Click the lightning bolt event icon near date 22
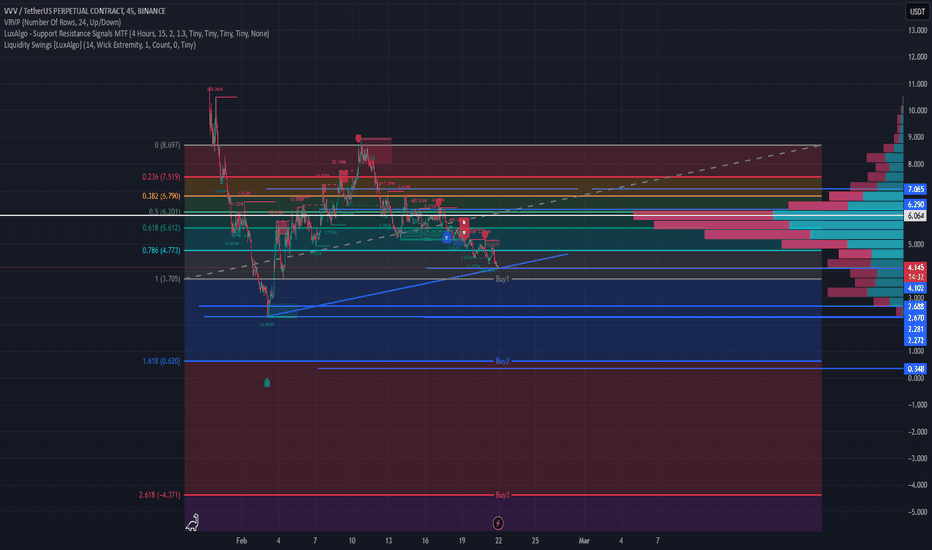The height and width of the screenshot is (550, 932). tap(498, 523)
